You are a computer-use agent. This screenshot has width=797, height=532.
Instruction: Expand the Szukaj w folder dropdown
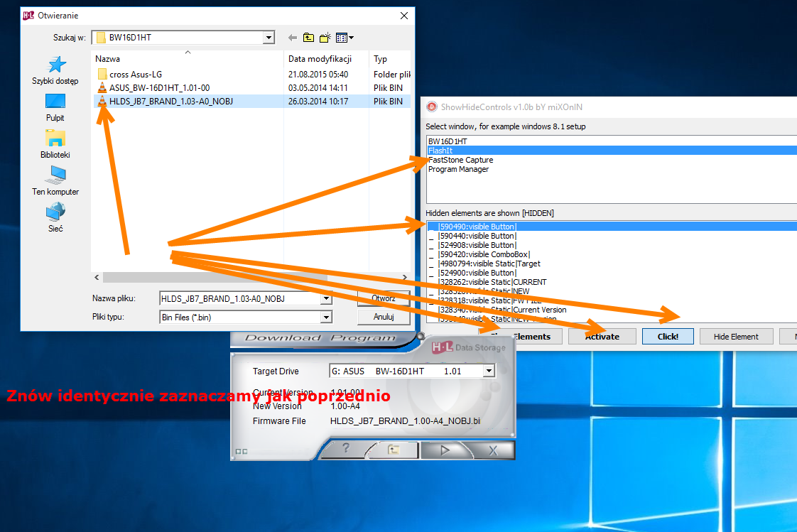[269, 38]
